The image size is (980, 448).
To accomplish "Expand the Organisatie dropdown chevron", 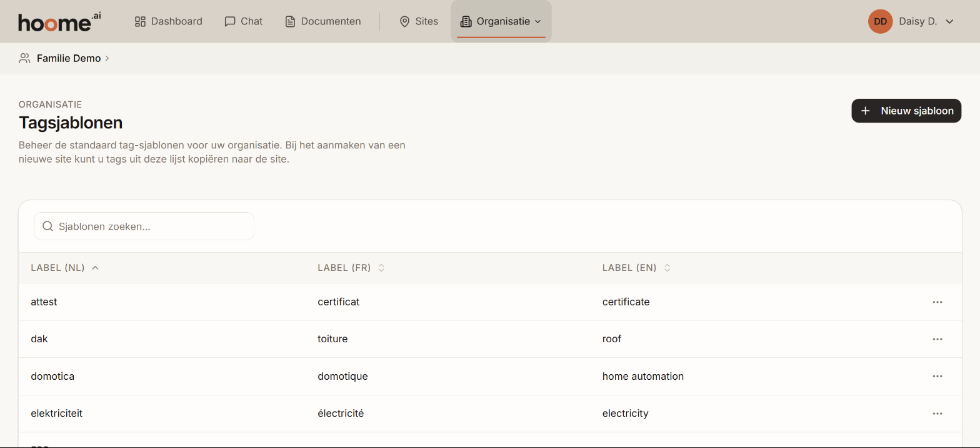I will 537,21.
